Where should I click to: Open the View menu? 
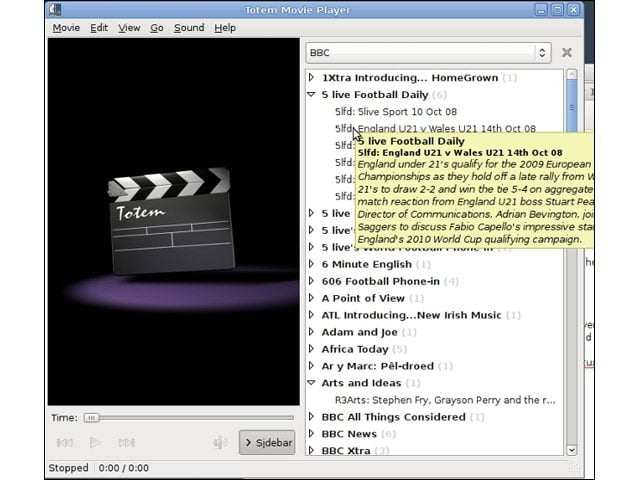point(129,28)
